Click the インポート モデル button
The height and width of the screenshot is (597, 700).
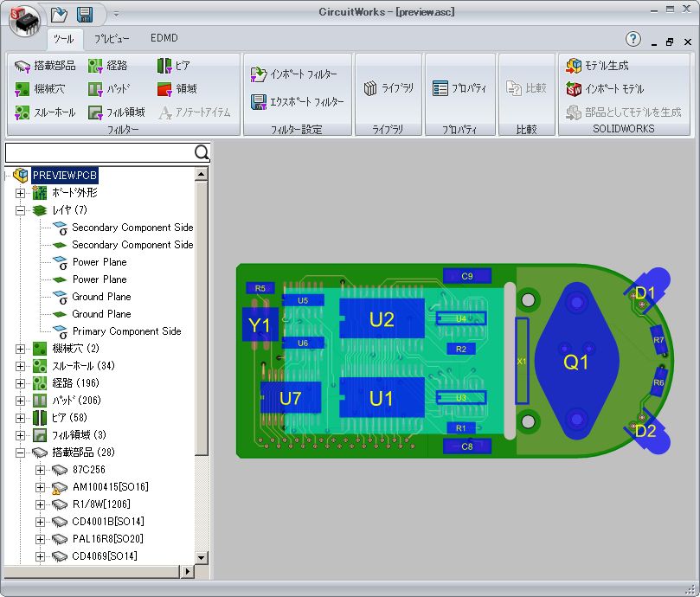(605, 89)
